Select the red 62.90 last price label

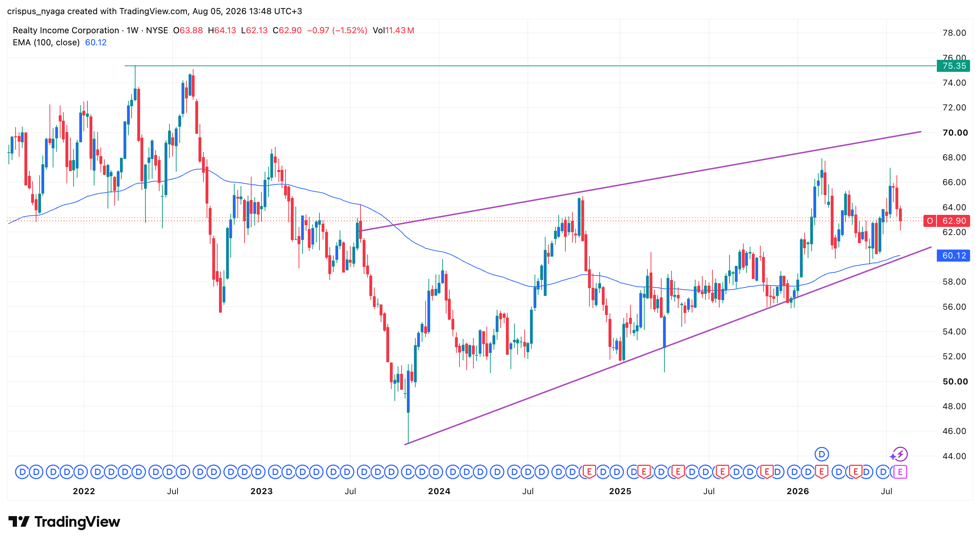[x=954, y=221]
